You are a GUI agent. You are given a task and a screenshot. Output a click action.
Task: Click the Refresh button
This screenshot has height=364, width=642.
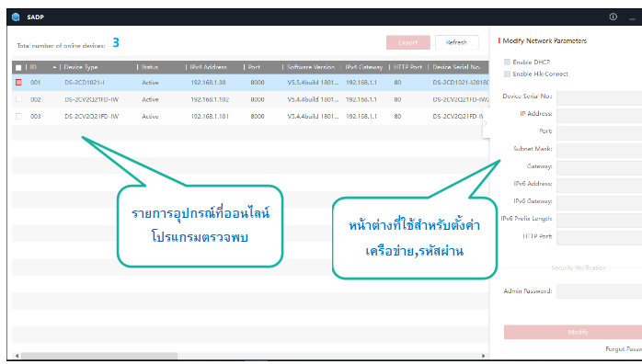tap(456, 42)
